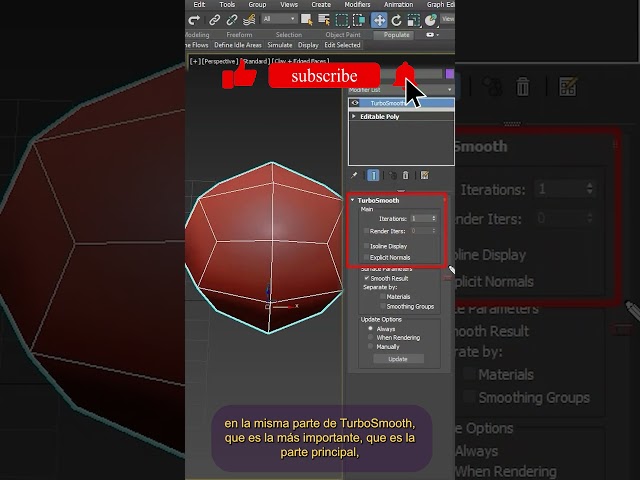Switch to the Freeform ribbon tab

pos(239,35)
